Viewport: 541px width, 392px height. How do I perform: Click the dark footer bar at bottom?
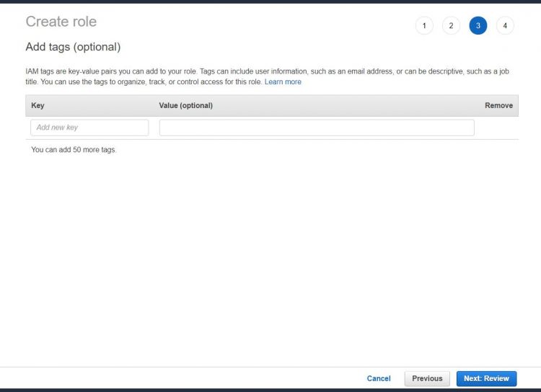point(270,390)
